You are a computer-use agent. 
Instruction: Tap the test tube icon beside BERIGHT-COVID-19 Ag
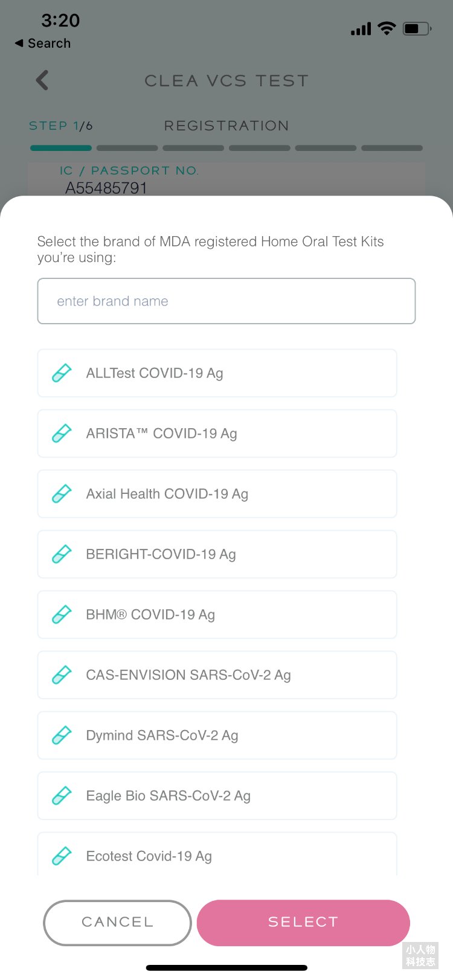[x=62, y=554]
